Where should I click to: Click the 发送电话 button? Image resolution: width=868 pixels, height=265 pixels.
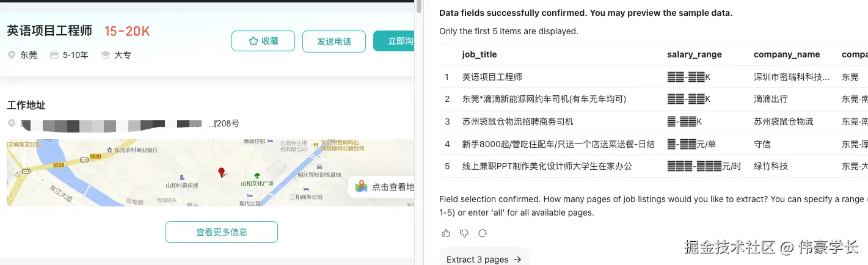click(x=334, y=42)
